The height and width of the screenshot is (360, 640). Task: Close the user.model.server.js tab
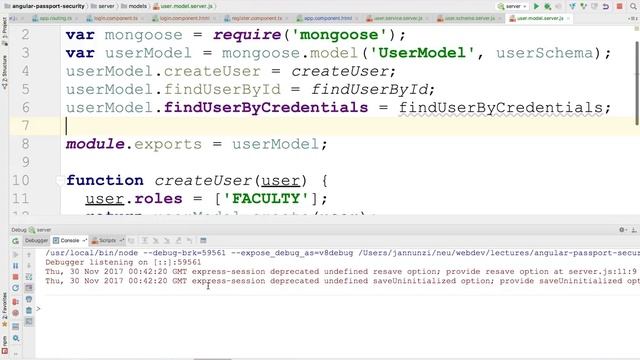click(568, 18)
